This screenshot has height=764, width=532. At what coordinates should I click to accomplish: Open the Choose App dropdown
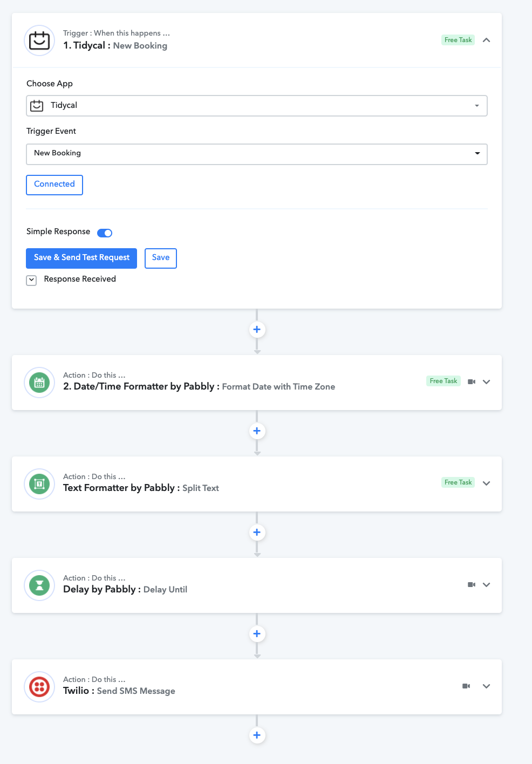pyautogui.click(x=257, y=106)
